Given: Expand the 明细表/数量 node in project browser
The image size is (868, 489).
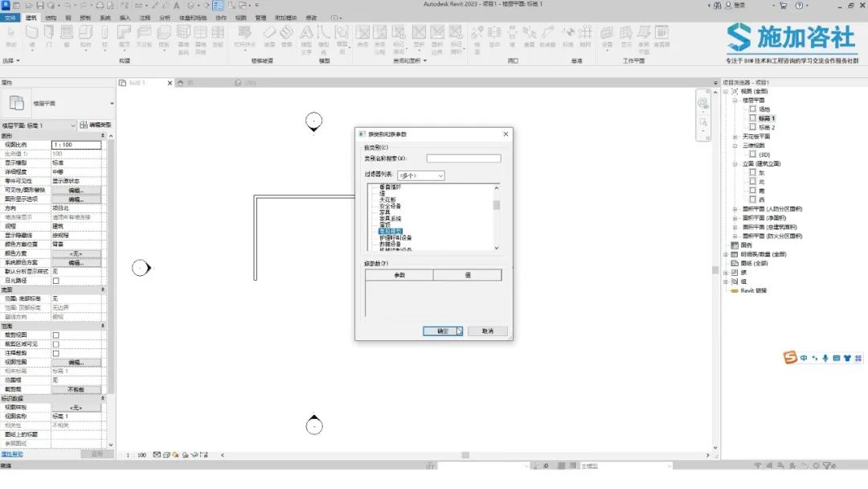Looking at the screenshot, I should click(726, 254).
